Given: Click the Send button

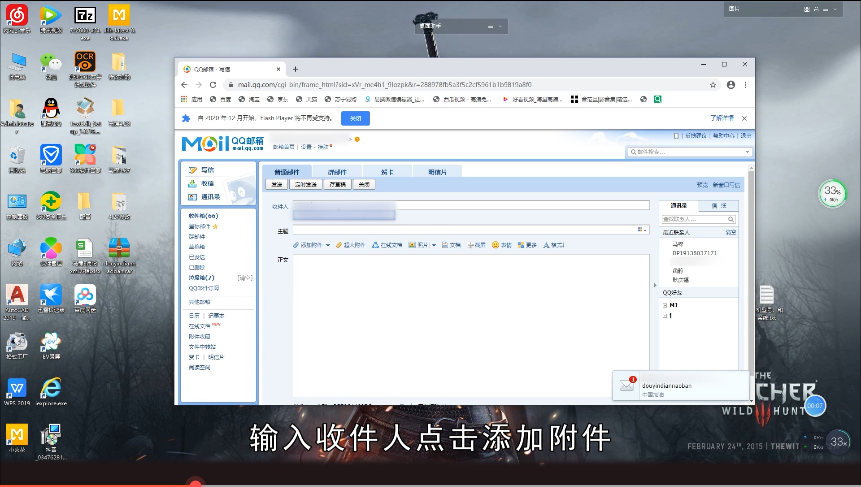Looking at the screenshot, I should [x=277, y=184].
